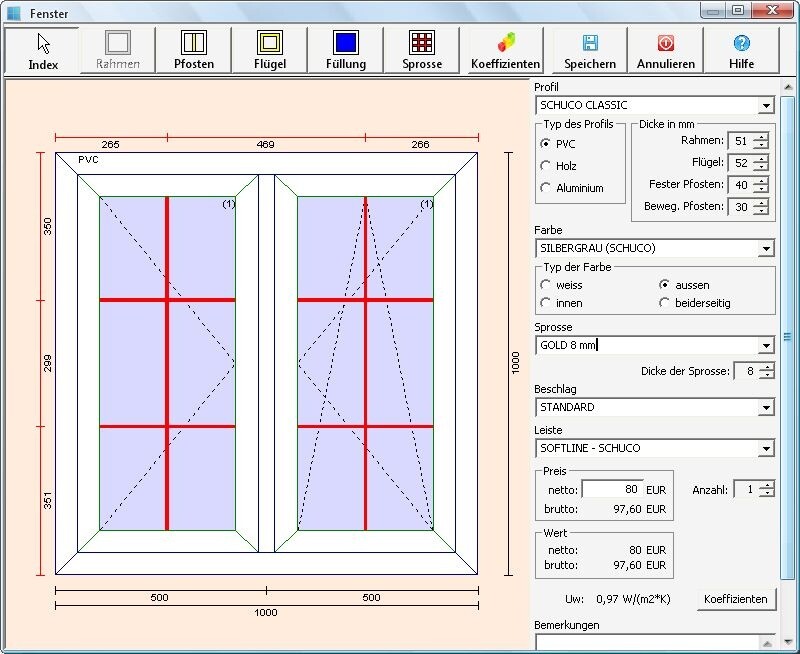Click the brutto price 97,60 EUR value
Image resolution: width=800 pixels, height=654 pixels.
[639, 509]
